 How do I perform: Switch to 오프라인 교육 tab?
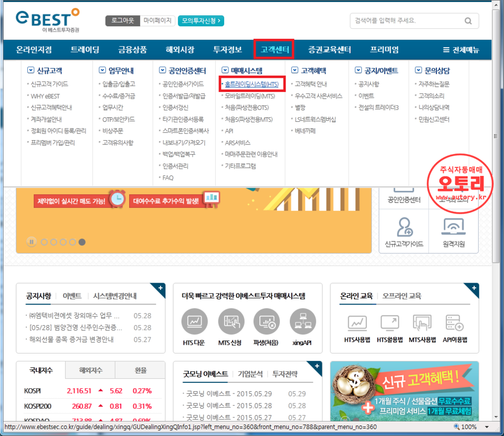click(x=402, y=296)
